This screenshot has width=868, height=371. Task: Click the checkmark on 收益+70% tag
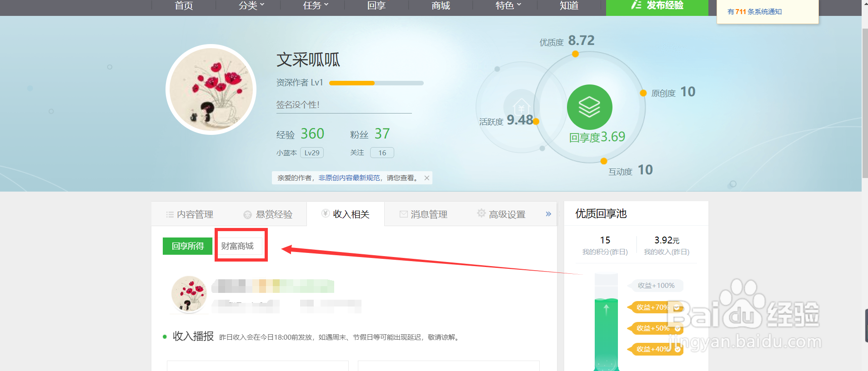coord(677,307)
